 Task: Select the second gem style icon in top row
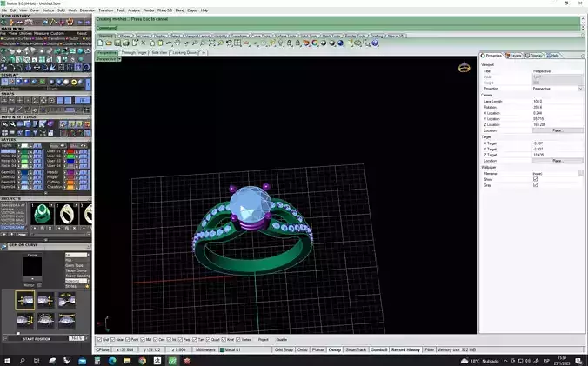point(46,300)
